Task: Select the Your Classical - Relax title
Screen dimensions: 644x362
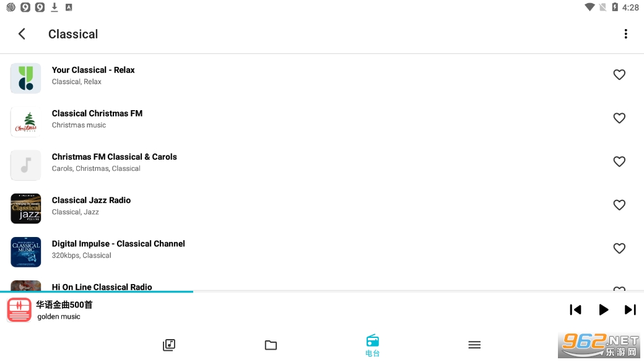Action: pos(94,70)
